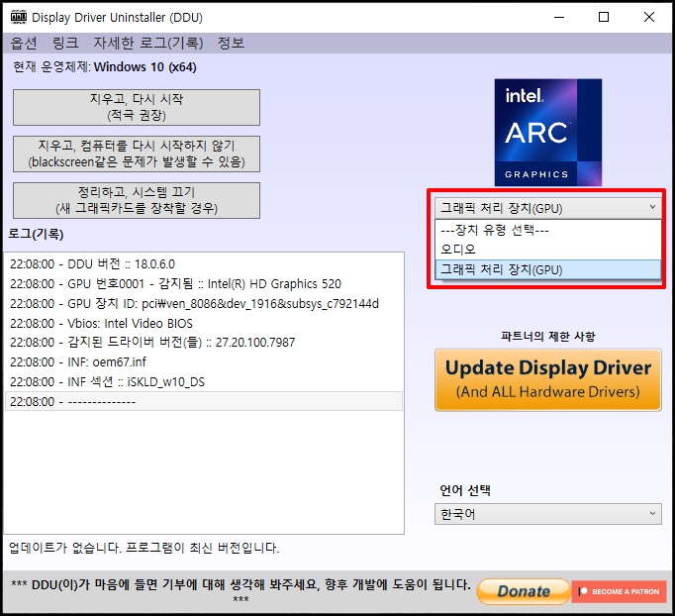Select log row INF: oem67.inf
The image size is (675, 616).
coord(204,361)
